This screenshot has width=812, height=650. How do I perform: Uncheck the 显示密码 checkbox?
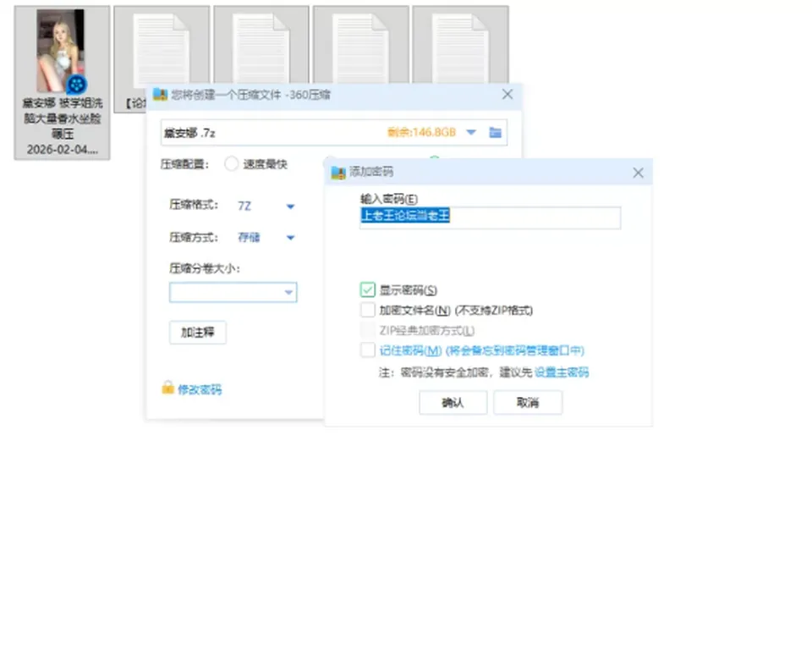point(368,289)
